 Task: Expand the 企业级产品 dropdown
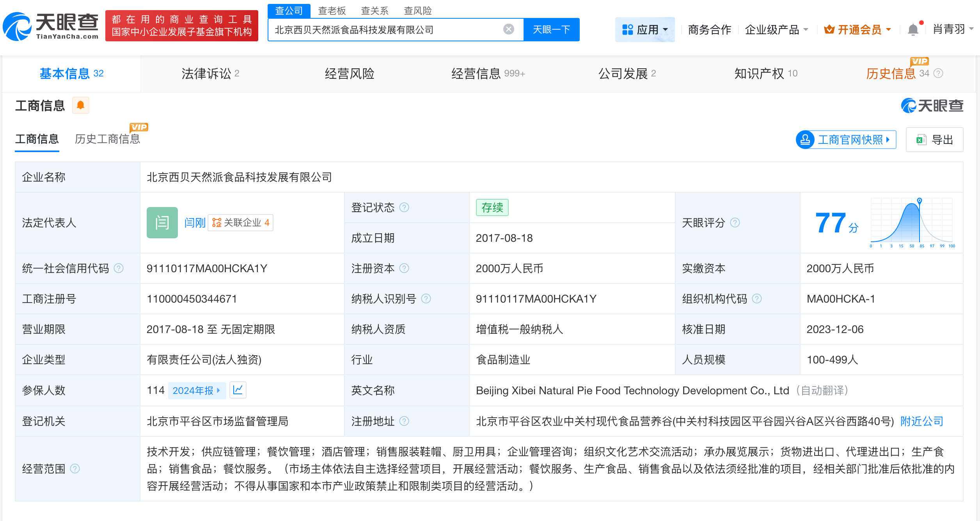click(806, 29)
